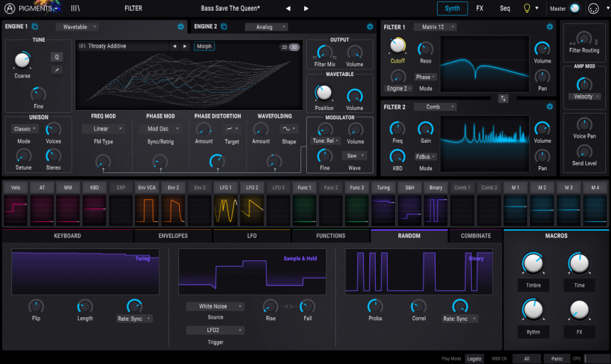
Task: Click the Engine 1 copy icon
Action: click(x=35, y=27)
